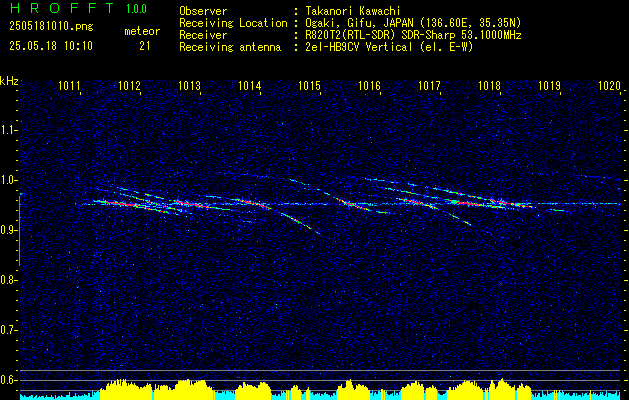Image resolution: width=629 pixels, height=400 pixels.
Task: Click the HROFFT title text
Action: point(62,8)
